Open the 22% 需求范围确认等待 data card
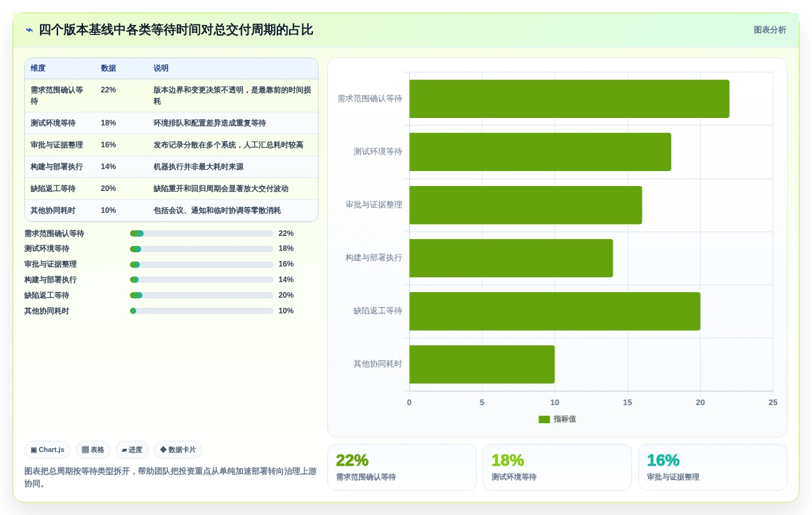Screen dimensions: 812x515 click(x=402, y=468)
